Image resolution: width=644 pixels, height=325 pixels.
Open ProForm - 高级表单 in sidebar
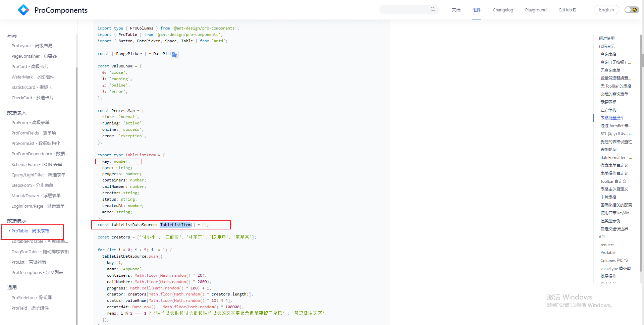pyautogui.click(x=31, y=122)
